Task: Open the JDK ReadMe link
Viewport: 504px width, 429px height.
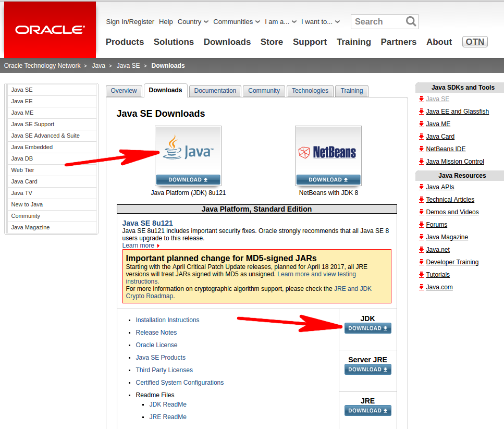Action: tap(168, 405)
